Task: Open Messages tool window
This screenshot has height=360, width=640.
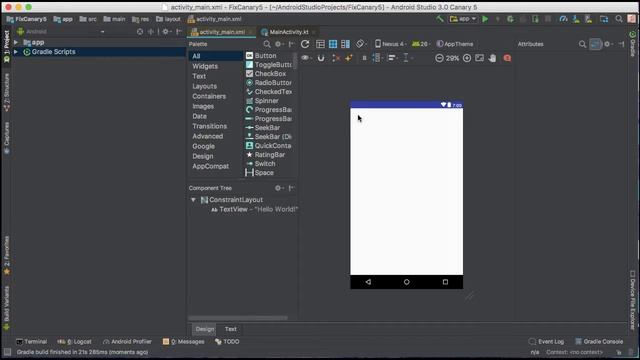Action: pos(183,342)
